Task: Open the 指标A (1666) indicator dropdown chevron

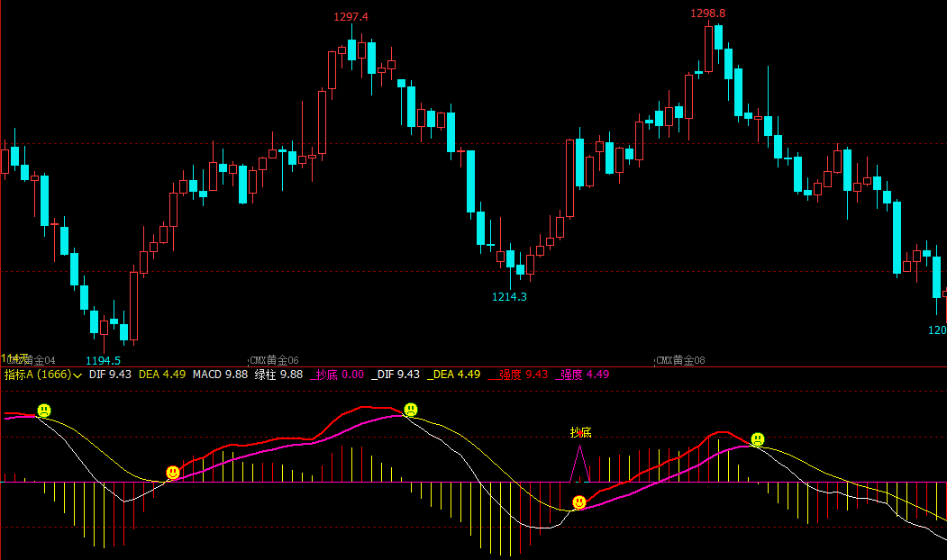Action: click(77, 375)
